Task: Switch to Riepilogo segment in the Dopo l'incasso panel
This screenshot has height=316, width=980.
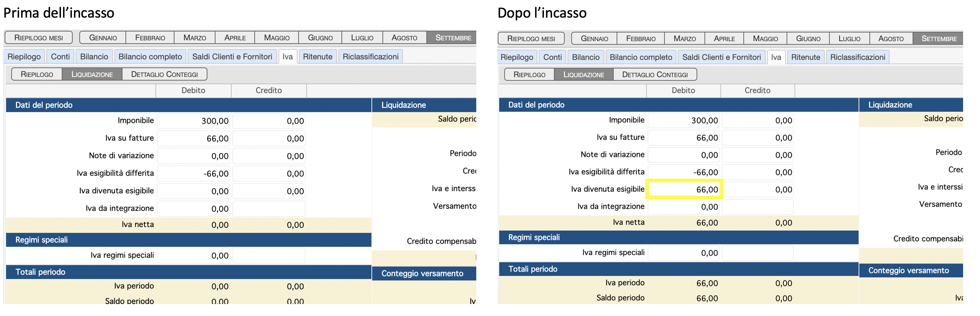Action: pos(529,75)
